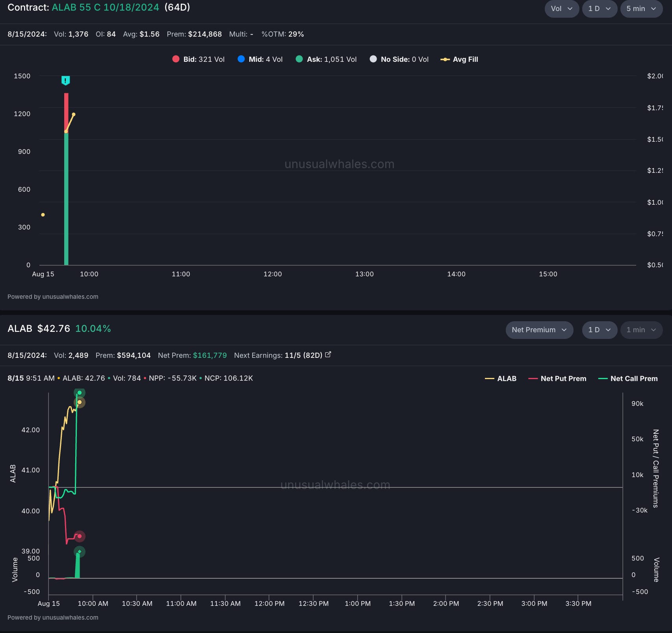Click the blue Mid legend dot
The height and width of the screenshot is (633, 672).
241,59
